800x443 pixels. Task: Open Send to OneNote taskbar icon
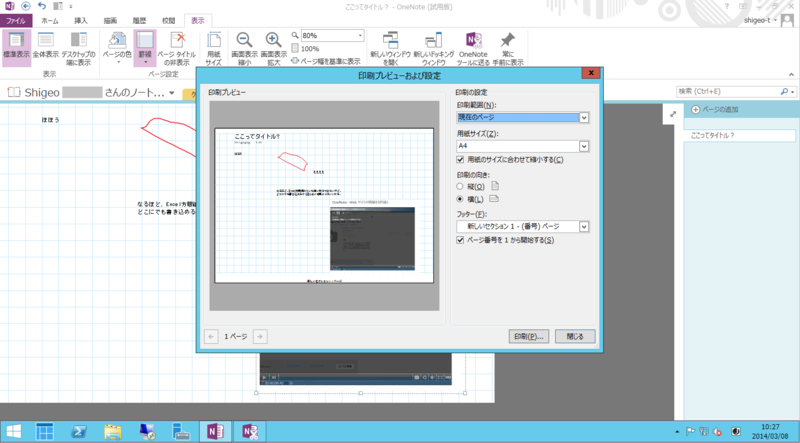[x=250, y=432]
